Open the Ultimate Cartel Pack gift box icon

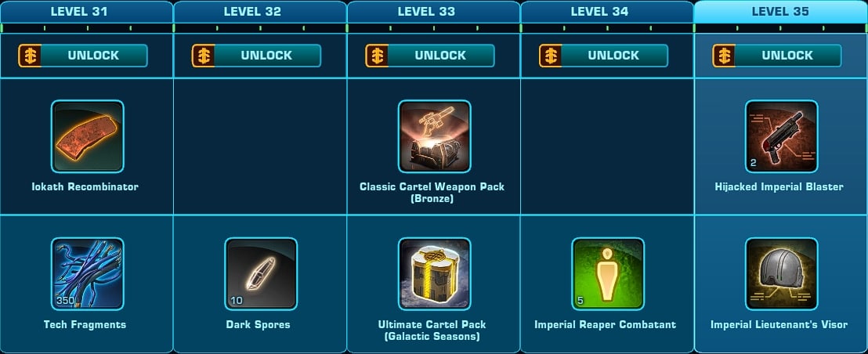435,274
